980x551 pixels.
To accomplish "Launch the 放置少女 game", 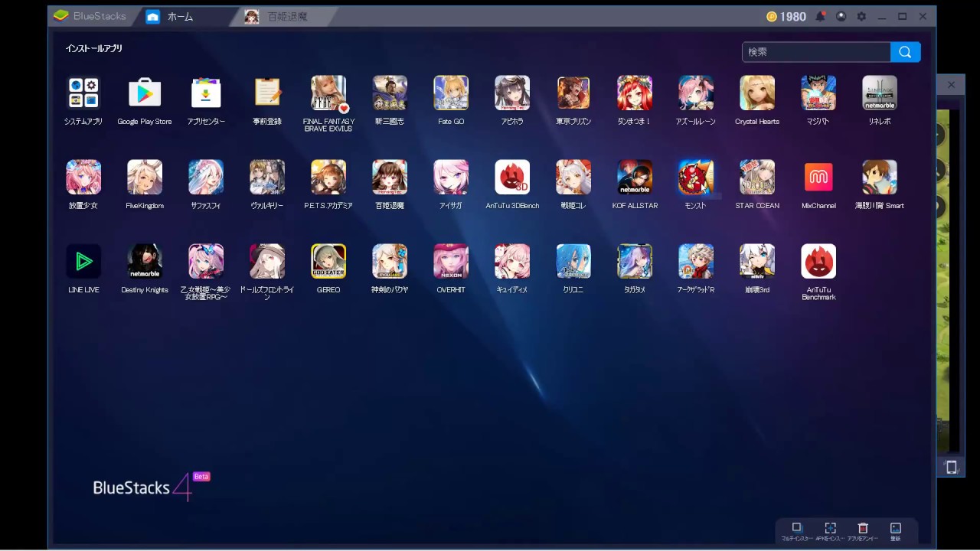I will (x=83, y=177).
